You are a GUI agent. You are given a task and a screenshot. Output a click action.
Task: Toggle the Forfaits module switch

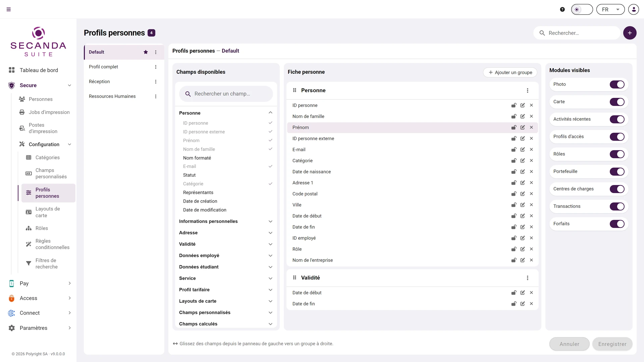pyautogui.click(x=617, y=224)
